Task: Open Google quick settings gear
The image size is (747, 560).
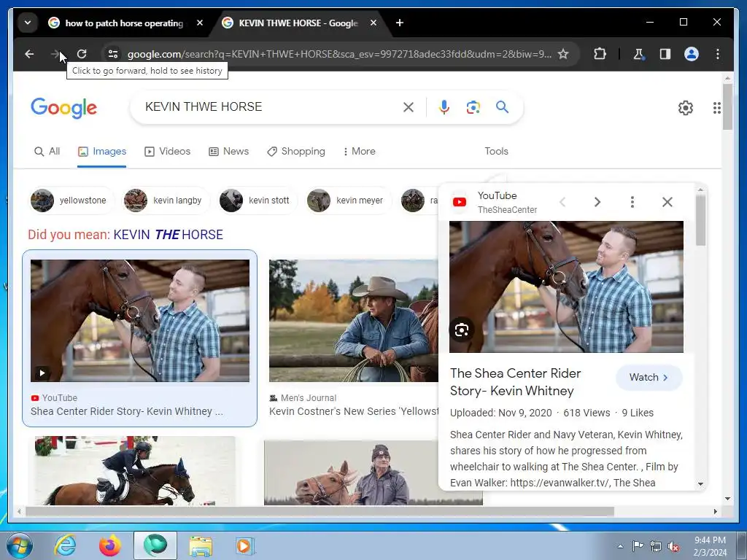Action: tap(686, 108)
